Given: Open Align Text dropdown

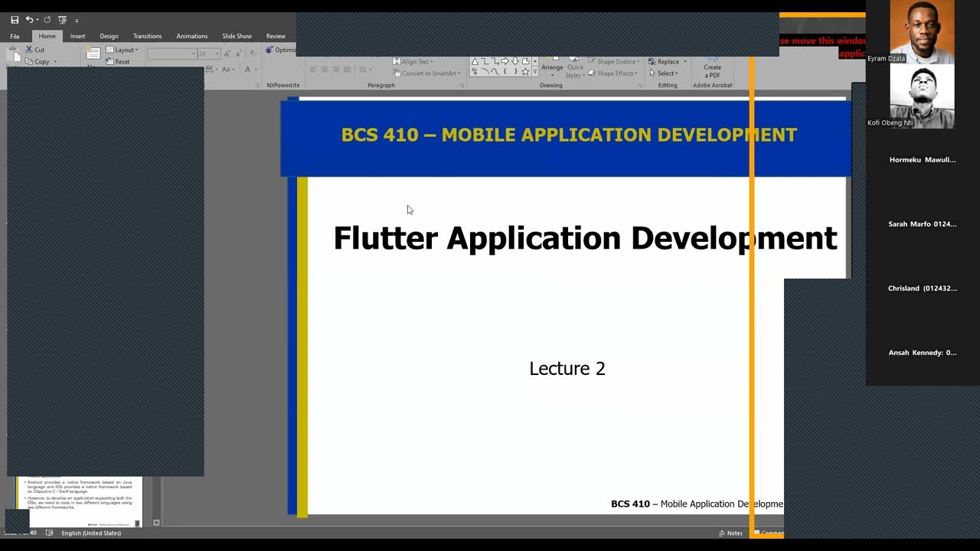Looking at the screenshot, I should click(x=413, y=62).
